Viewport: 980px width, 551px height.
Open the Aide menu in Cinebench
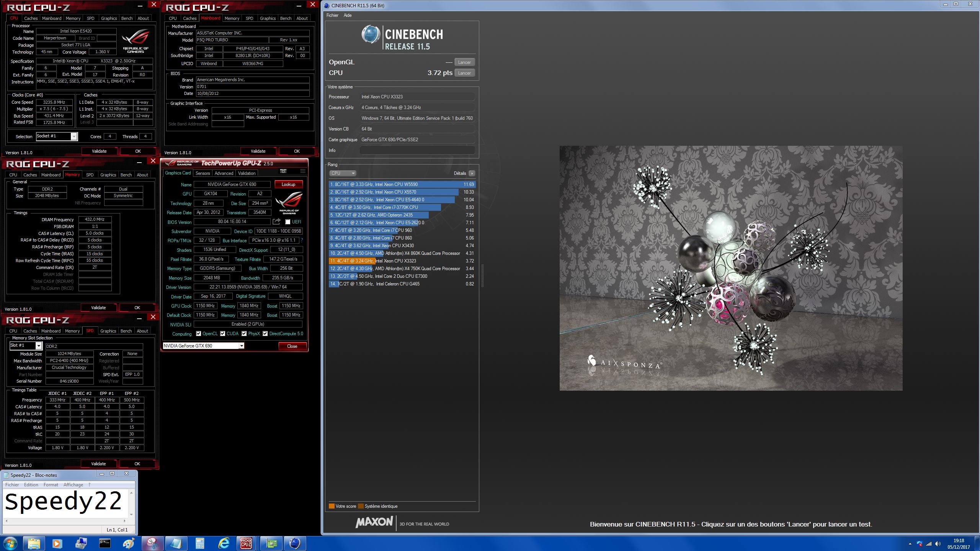pyautogui.click(x=348, y=15)
